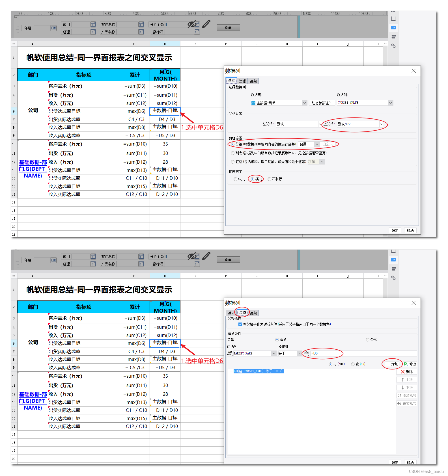Viewport: 448px width, 476px height.
Task: Click 查询 button in lower screenshot
Action: pyautogui.click(x=228, y=259)
